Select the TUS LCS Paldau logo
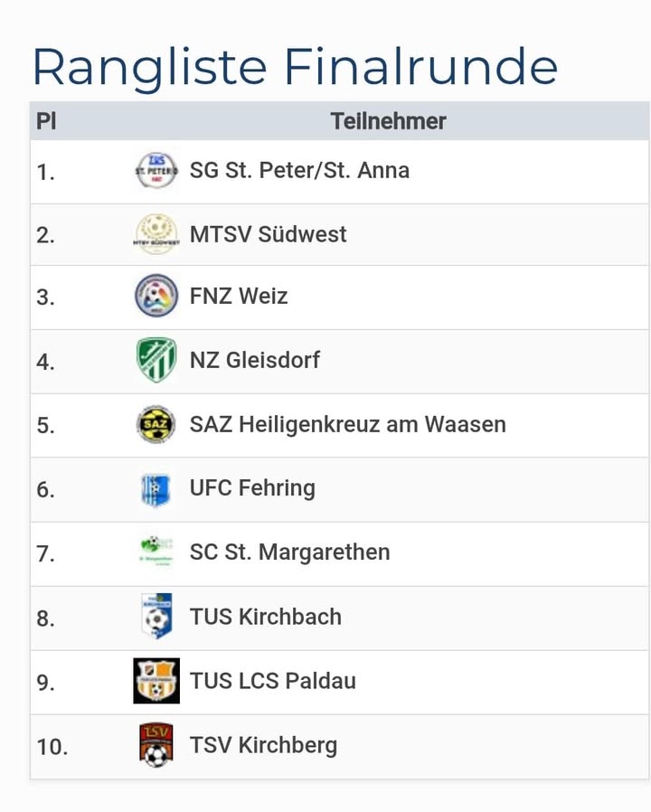Image resolution: width=651 pixels, height=812 pixels. pyautogui.click(x=156, y=681)
